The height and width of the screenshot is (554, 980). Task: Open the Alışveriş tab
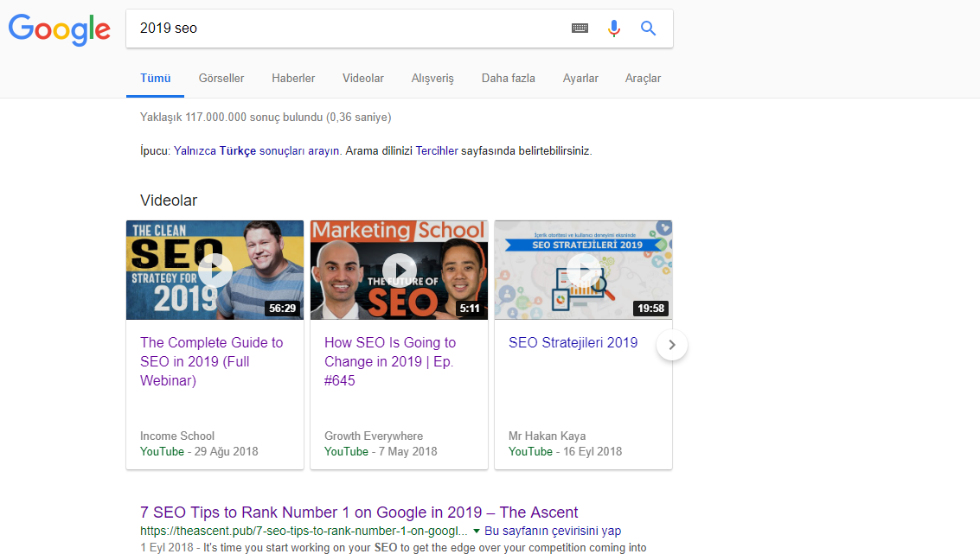[x=432, y=78]
